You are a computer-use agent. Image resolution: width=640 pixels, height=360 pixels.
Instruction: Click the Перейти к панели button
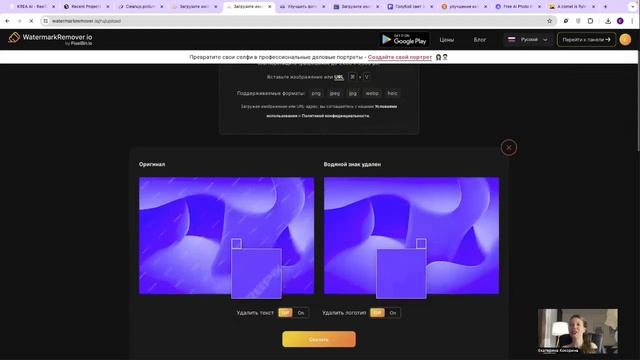point(586,40)
